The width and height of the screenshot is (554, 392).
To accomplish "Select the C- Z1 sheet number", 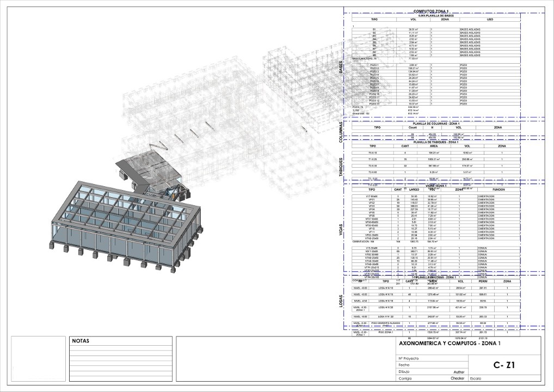I will pos(504,366).
